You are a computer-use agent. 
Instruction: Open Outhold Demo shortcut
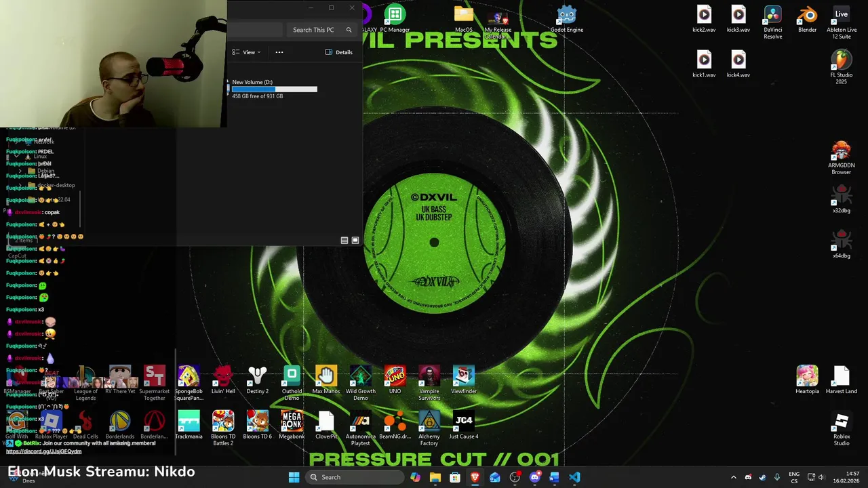(292, 384)
